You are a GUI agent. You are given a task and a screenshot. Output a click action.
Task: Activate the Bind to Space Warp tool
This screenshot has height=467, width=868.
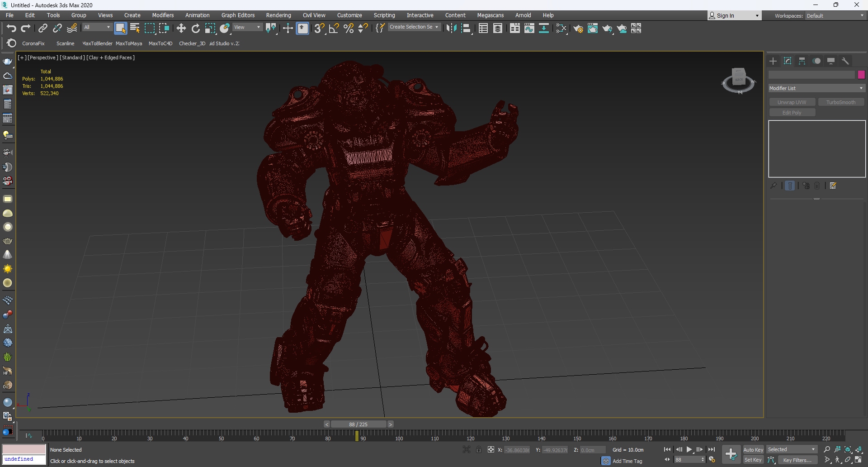[x=72, y=29]
